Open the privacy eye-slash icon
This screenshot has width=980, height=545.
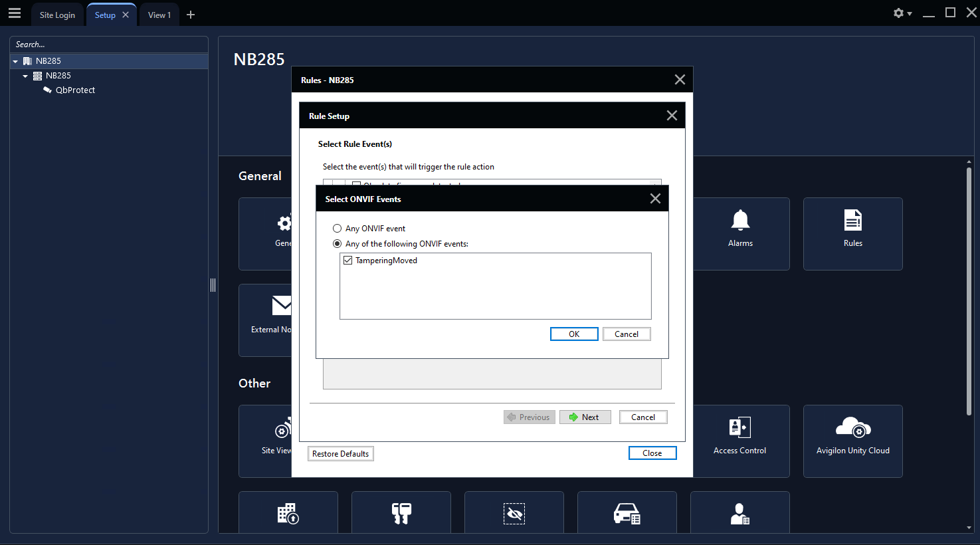point(514,513)
